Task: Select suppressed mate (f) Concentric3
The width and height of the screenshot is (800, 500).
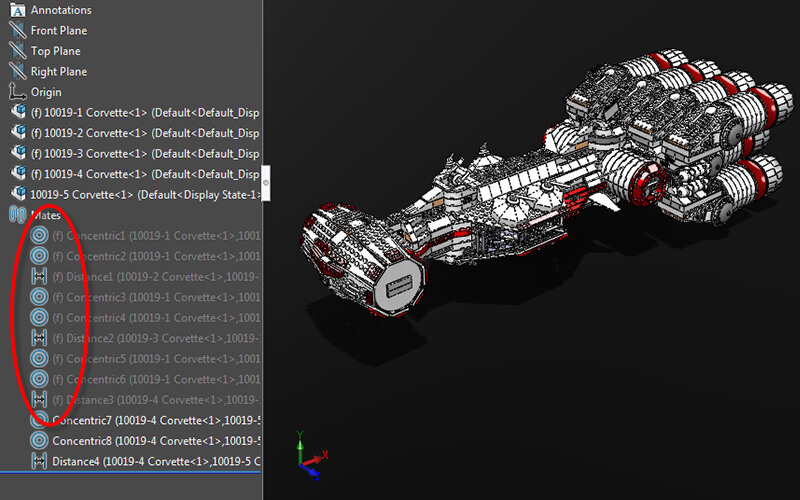Action: (x=156, y=297)
